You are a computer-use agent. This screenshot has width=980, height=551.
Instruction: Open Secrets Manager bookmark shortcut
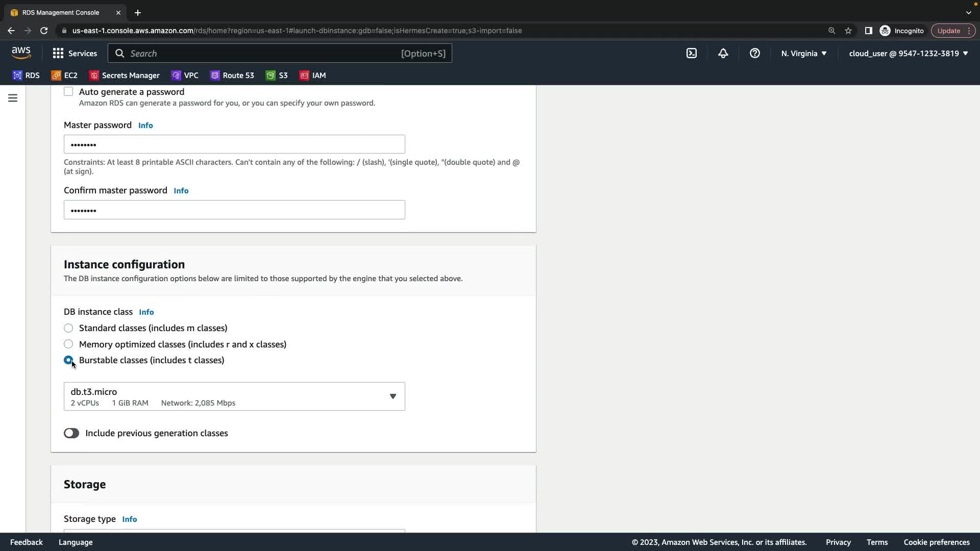(125, 76)
